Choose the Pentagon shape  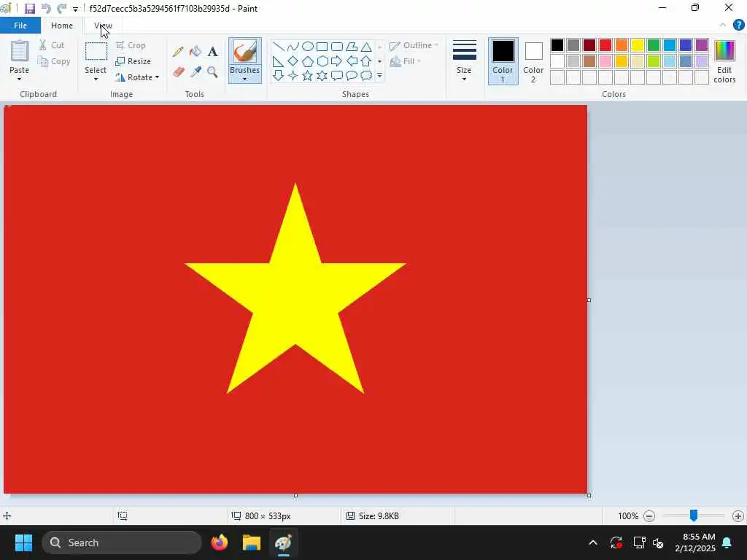tap(308, 61)
